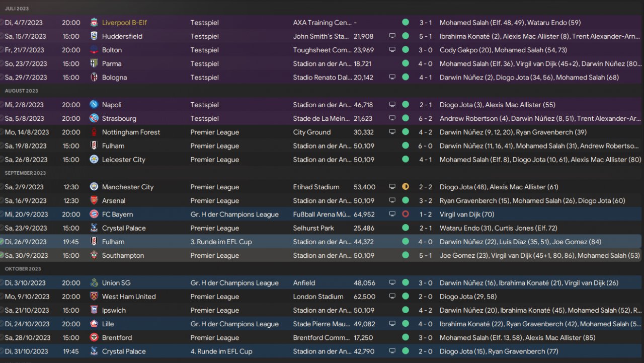Click the TV icon on the Bolton row
Screen dimensions: 644x363
(392, 50)
